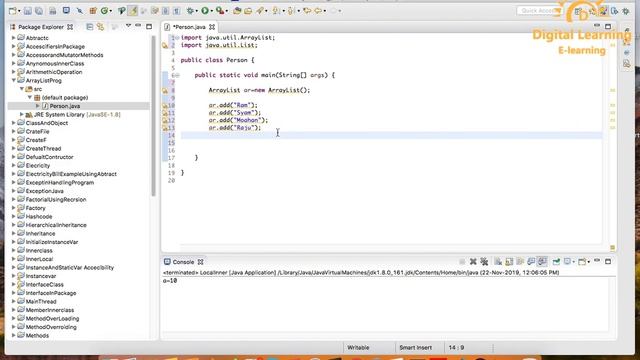The width and height of the screenshot is (640, 360).
Task: Close the *Person.java editor tab
Action: 212,27
